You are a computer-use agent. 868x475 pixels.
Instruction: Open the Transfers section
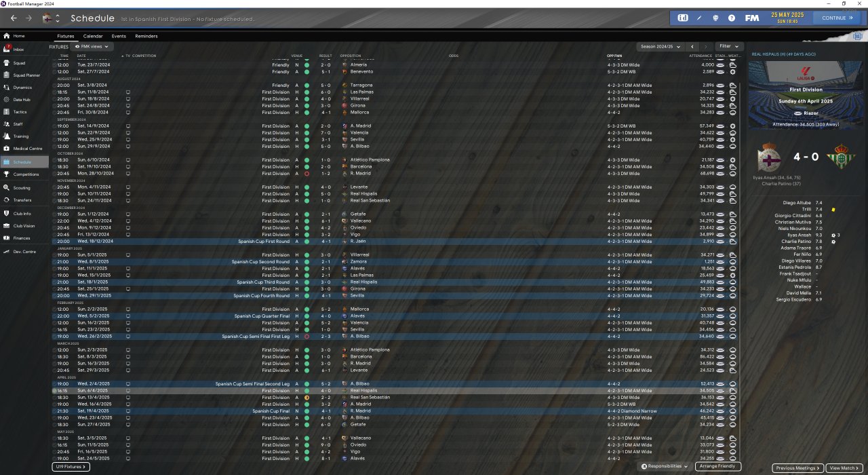click(22, 200)
